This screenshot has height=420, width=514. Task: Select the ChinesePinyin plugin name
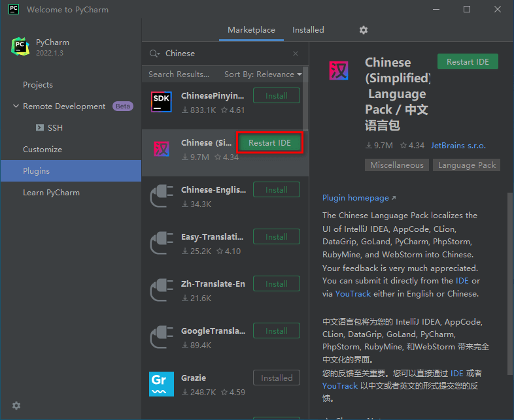(213, 95)
